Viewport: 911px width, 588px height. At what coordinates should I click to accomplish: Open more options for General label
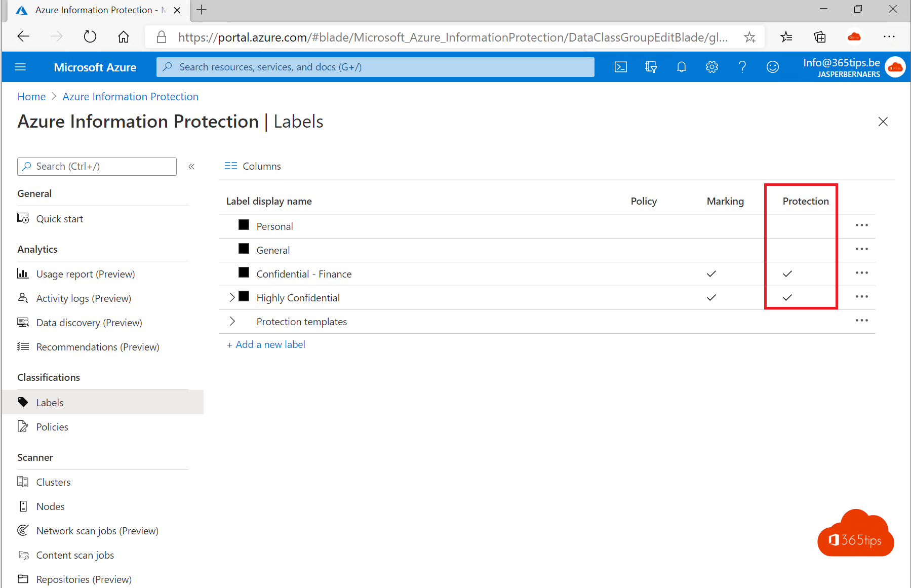pos(862,249)
